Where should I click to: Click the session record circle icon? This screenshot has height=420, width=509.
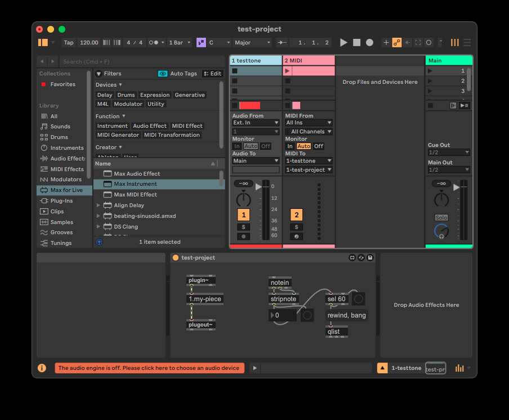428,43
